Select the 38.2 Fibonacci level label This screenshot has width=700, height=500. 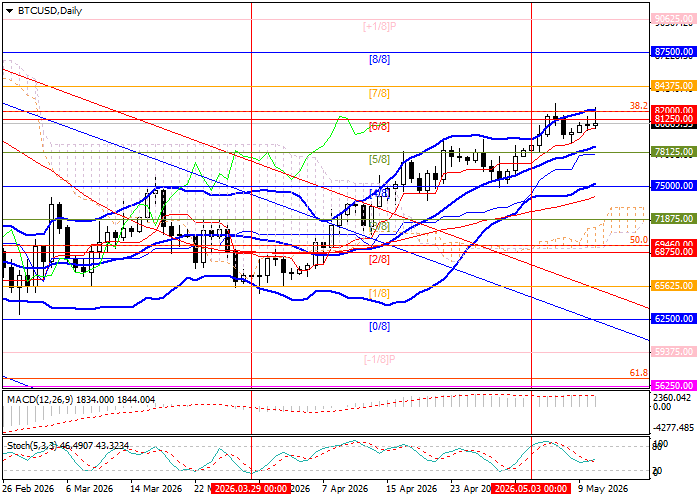pos(639,106)
